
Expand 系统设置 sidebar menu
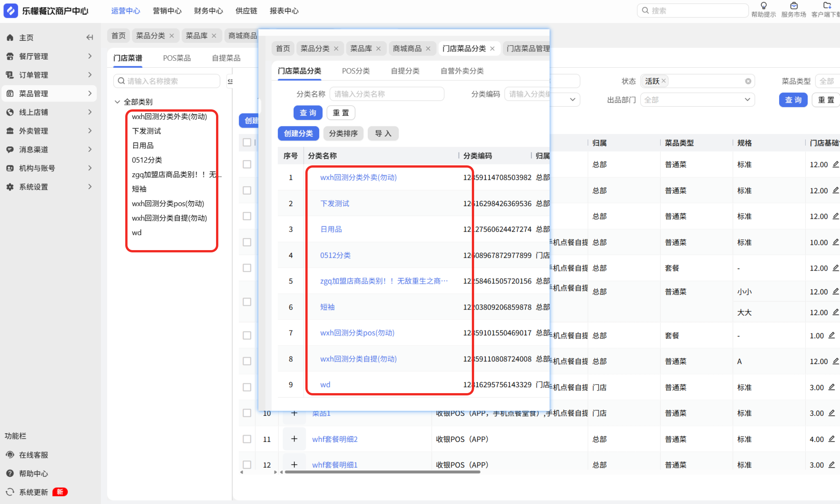click(x=49, y=187)
